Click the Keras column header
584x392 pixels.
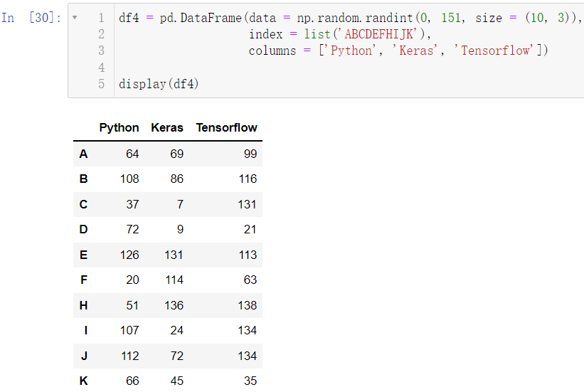coord(167,128)
